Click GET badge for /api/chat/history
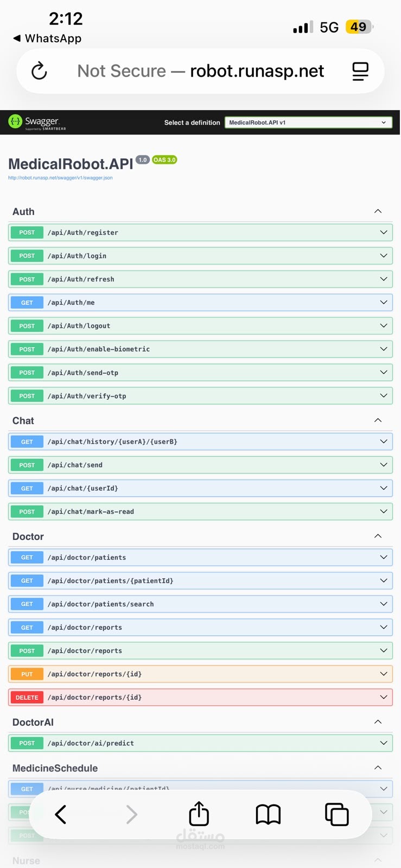 [x=27, y=442]
